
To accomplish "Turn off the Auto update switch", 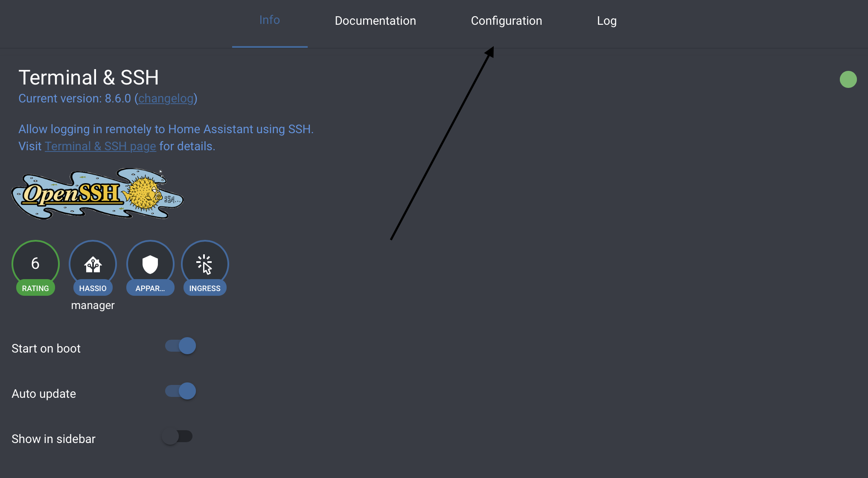I will (181, 391).
